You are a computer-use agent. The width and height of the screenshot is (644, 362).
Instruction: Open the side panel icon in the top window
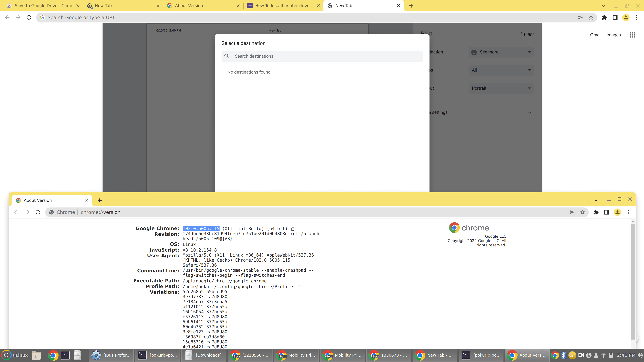click(x=615, y=17)
